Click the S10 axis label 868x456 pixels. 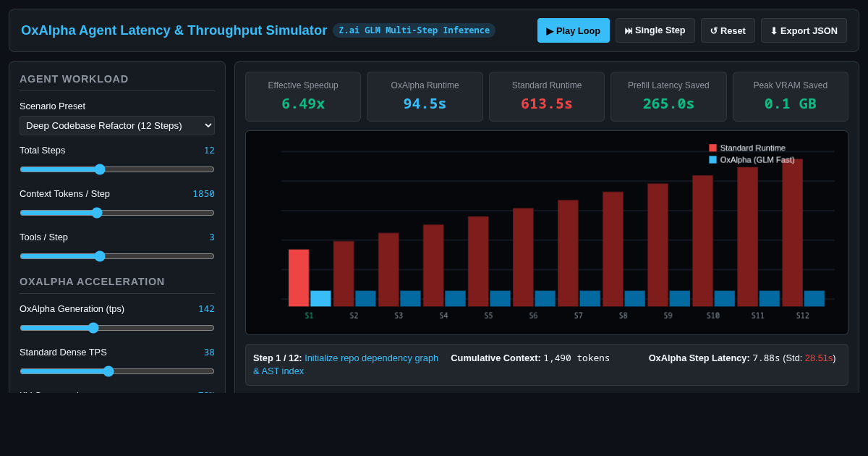click(x=712, y=316)
